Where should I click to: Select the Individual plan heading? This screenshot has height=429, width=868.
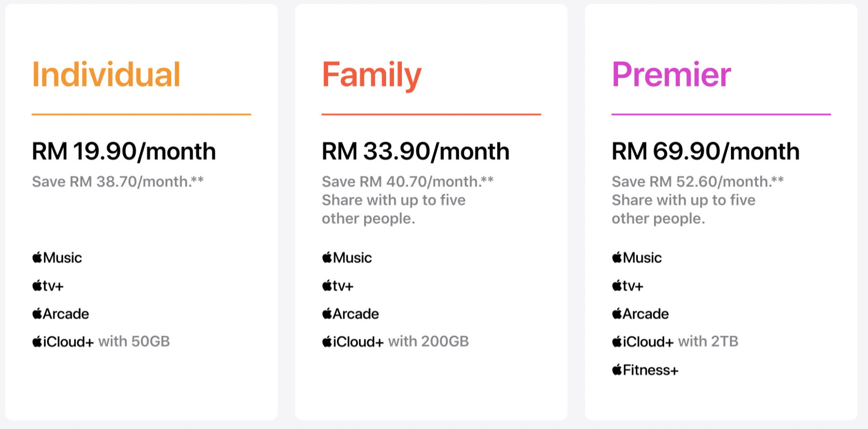(106, 75)
